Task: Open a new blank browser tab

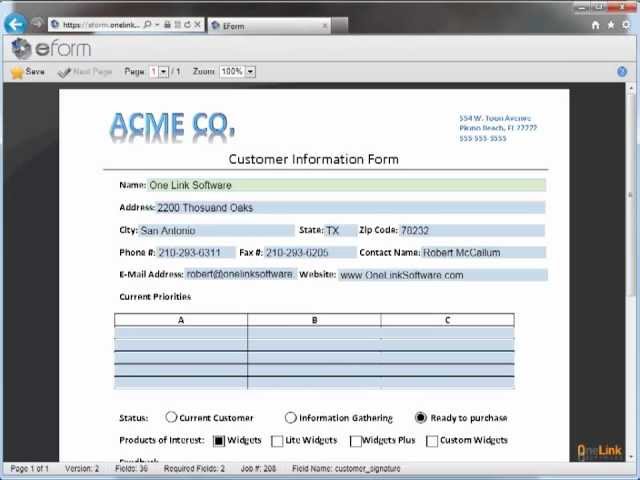Action: (x=340, y=26)
